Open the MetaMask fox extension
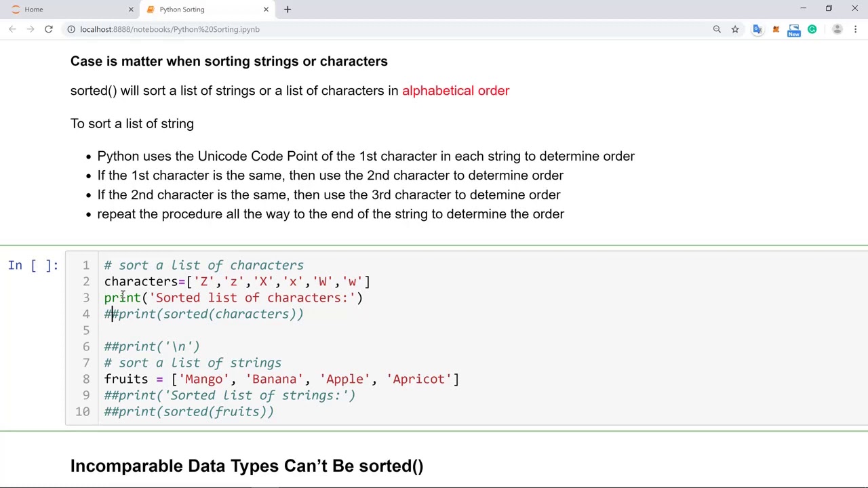 pyautogui.click(x=776, y=29)
